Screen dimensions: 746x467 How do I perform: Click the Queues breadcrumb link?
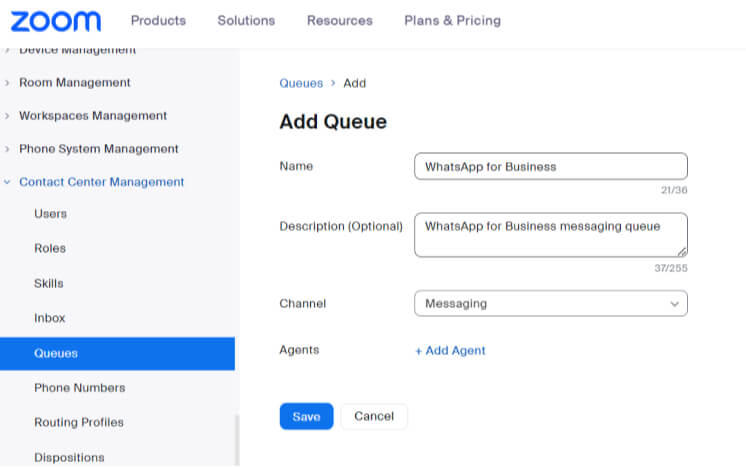point(301,84)
